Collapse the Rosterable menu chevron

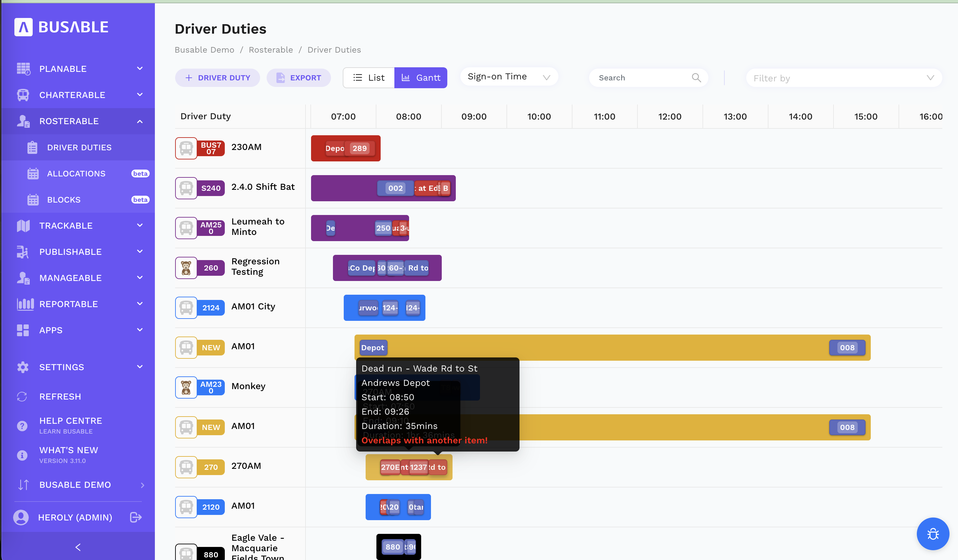click(140, 121)
